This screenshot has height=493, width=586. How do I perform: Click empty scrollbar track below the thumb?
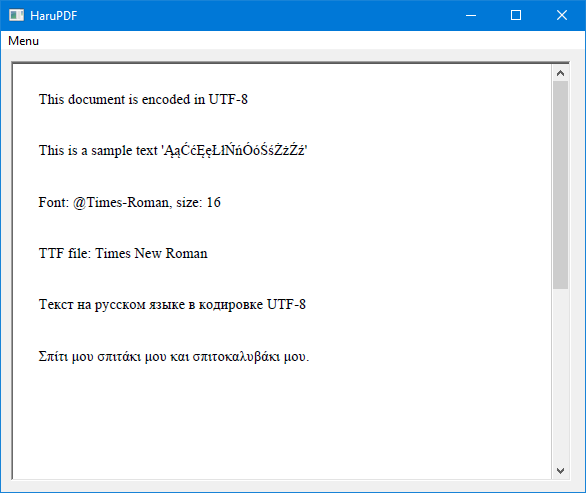click(560, 376)
